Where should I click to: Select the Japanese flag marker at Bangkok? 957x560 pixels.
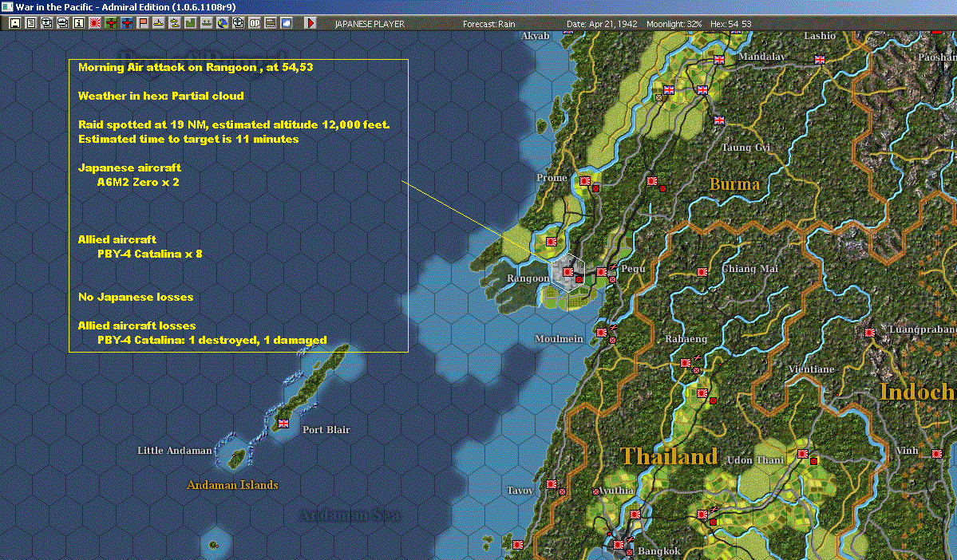click(619, 545)
